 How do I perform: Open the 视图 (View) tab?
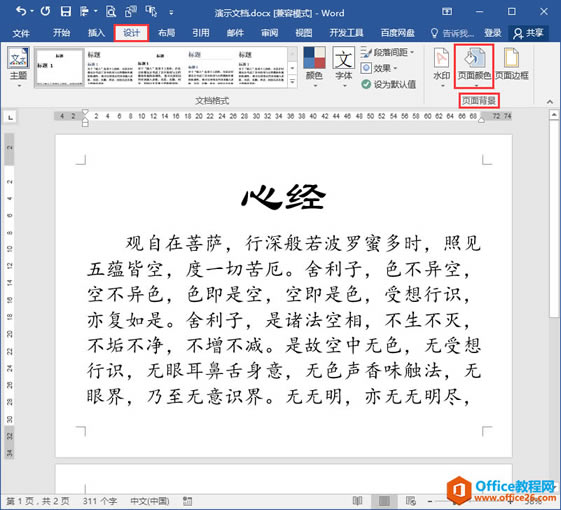[304, 33]
